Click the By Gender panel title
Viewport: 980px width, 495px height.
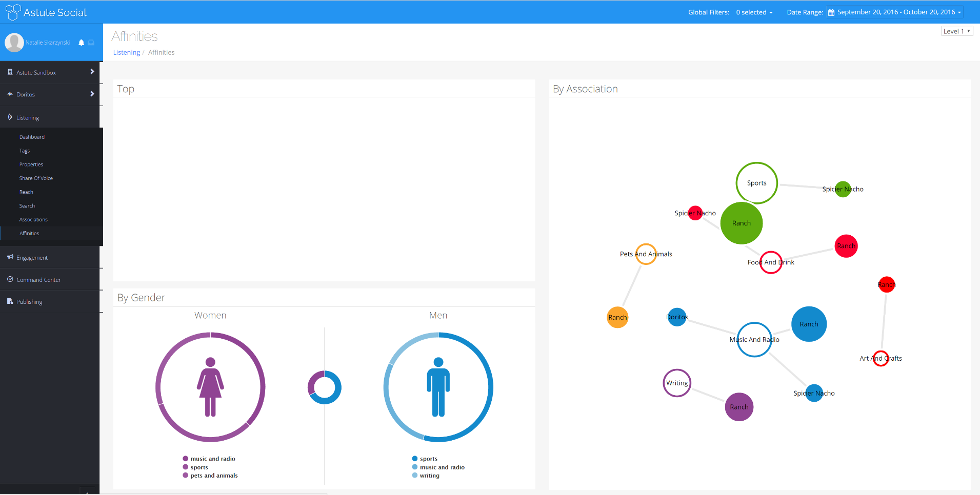pyautogui.click(x=141, y=298)
